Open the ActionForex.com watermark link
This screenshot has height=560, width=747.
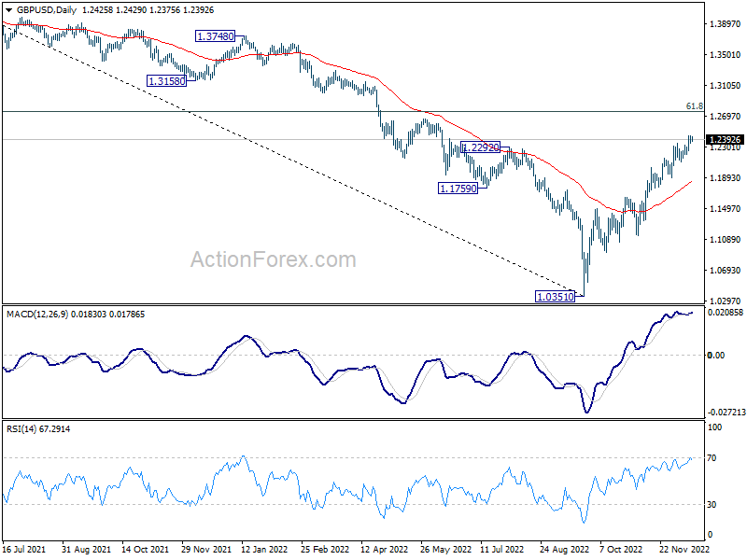(274, 259)
